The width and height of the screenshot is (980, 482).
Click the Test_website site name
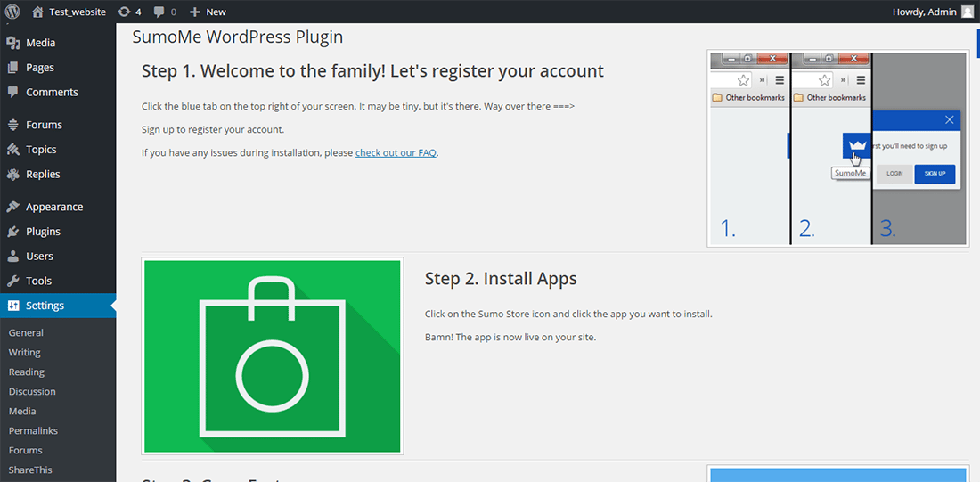78,12
